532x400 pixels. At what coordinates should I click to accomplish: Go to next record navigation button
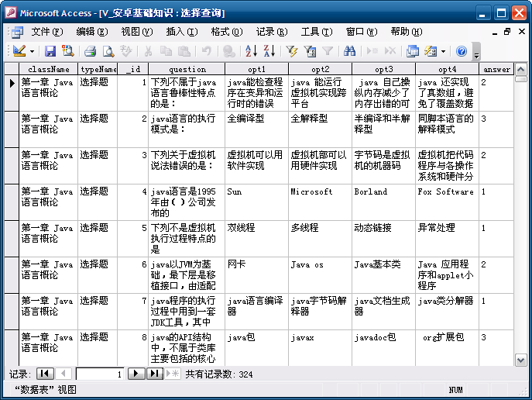point(136,374)
